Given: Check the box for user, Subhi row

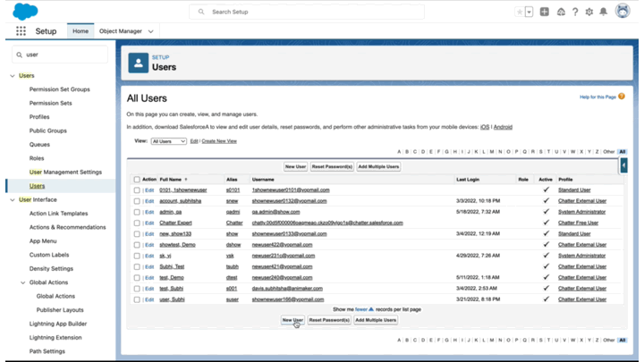Looking at the screenshot, I should point(137,299).
